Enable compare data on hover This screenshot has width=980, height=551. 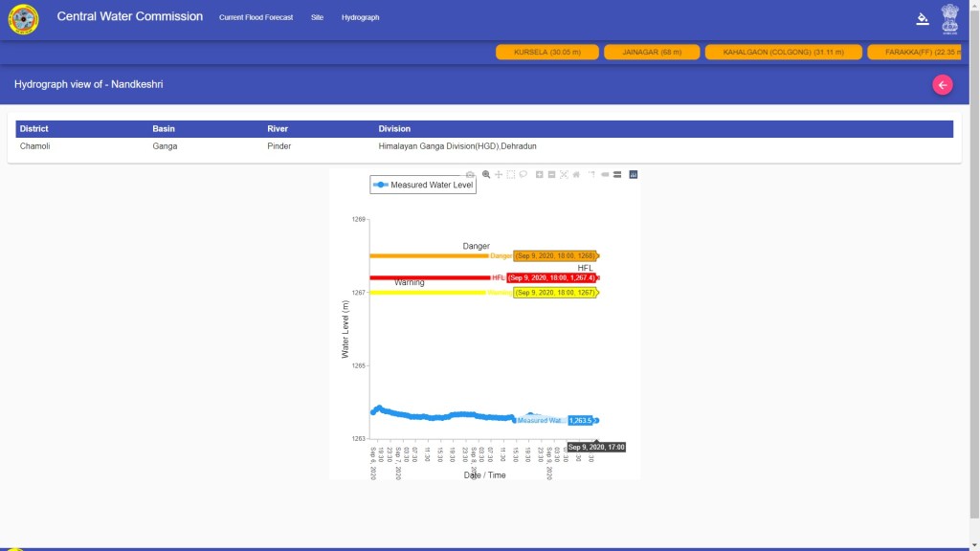[617, 174]
